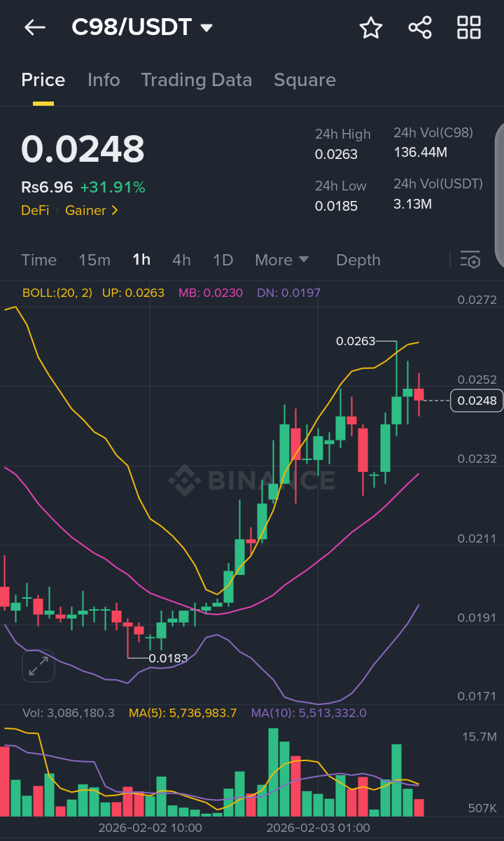Add C98/USDT to favorites with star icon
This screenshot has width=504, height=841.
click(x=371, y=28)
